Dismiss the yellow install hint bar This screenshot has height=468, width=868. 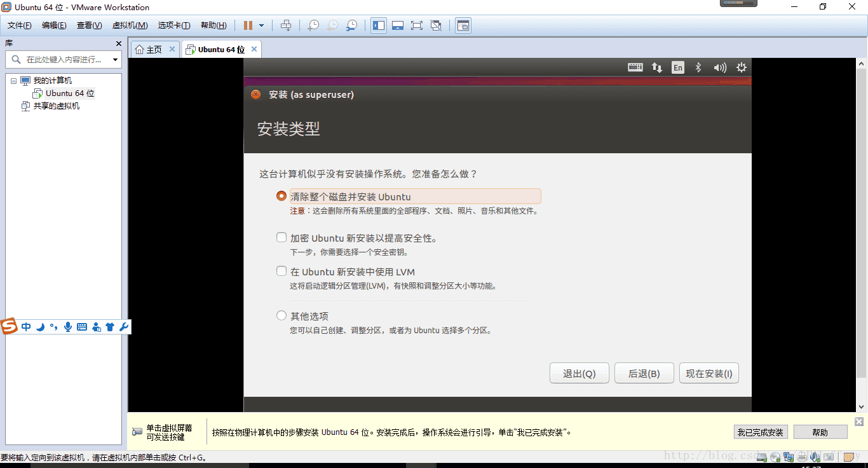[x=859, y=422]
